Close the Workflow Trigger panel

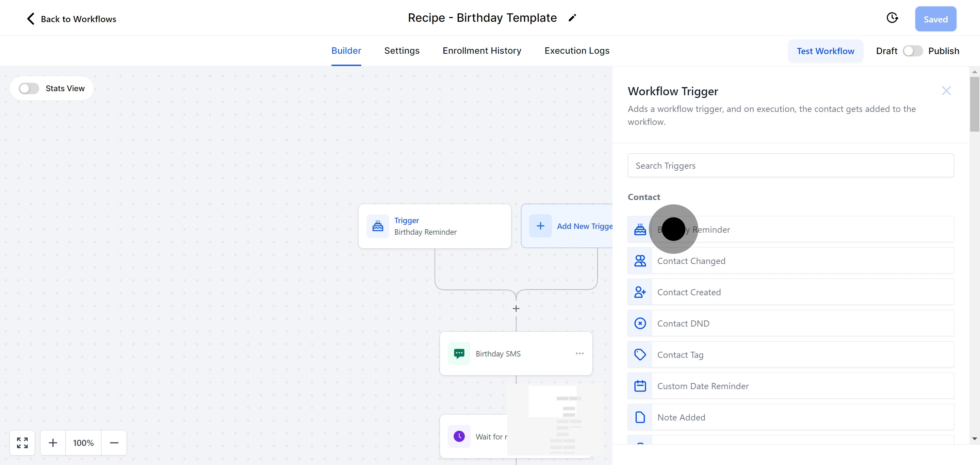(946, 91)
